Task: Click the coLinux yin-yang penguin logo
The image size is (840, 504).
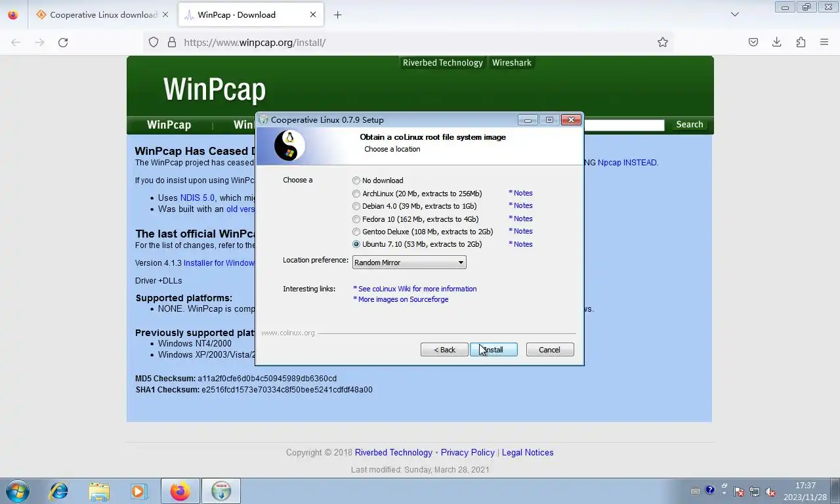Action: click(x=289, y=146)
